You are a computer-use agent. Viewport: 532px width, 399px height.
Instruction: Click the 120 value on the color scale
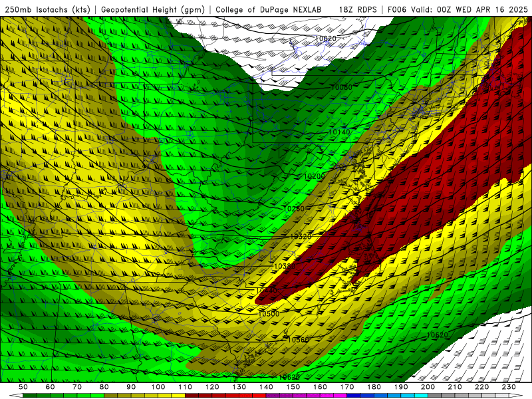tap(212, 387)
